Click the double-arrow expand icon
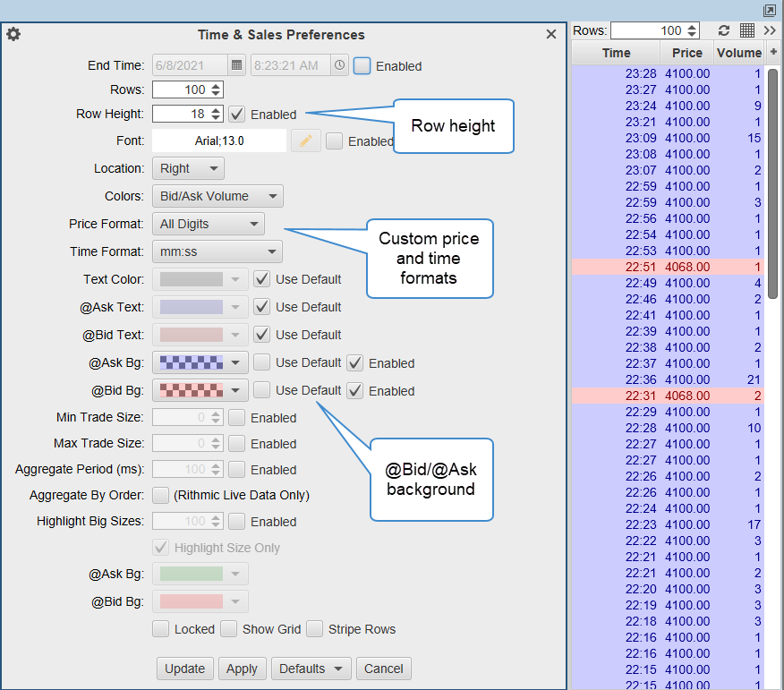The height and width of the screenshot is (690, 784). [770, 30]
